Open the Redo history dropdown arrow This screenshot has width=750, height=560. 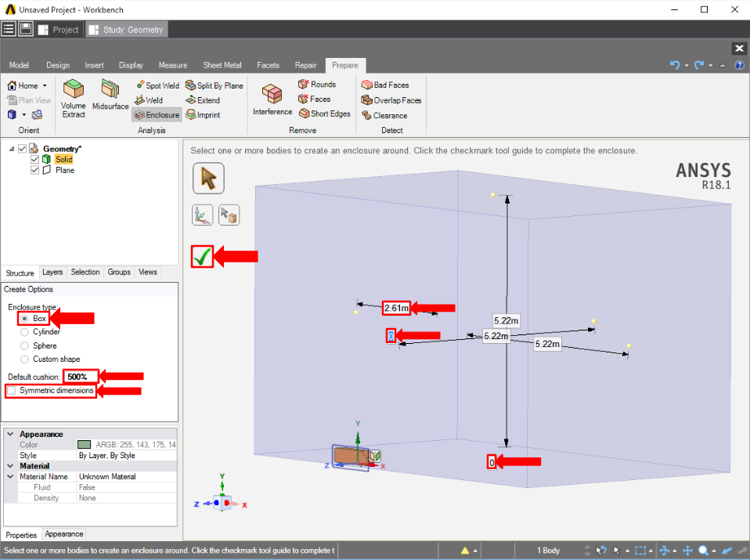(710, 66)
